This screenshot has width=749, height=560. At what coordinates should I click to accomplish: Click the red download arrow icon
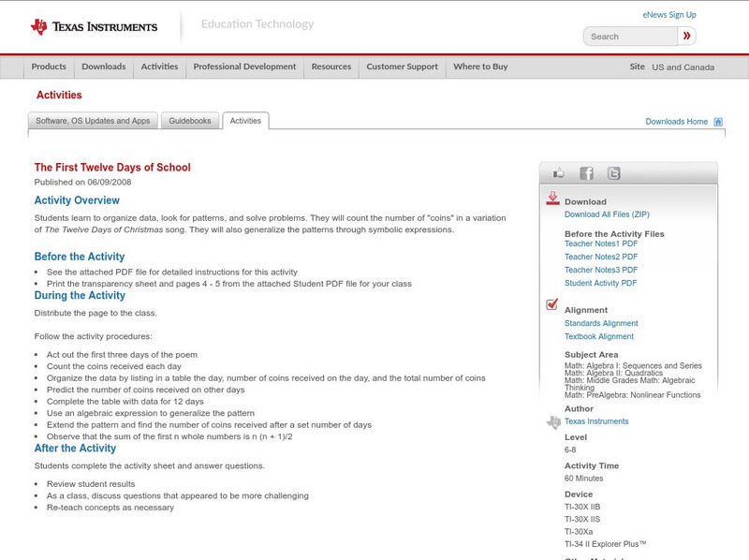click(552, 199)
